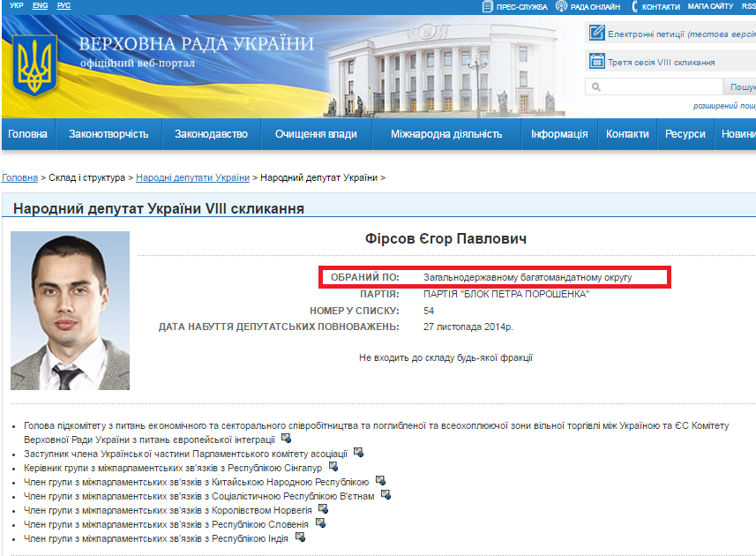The width and height of the screenshot is (756, 556).
Task: Open the розширений пошук link
Action: pyautogui.click(x=723, y=106)
